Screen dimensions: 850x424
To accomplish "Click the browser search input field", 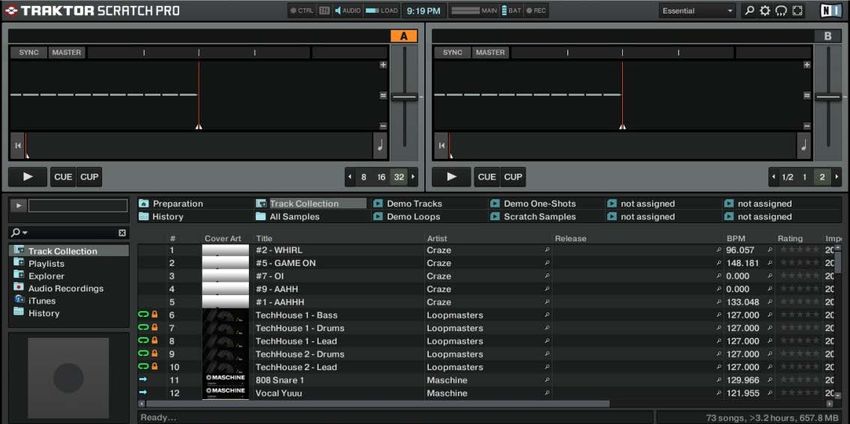I will pyautogui.click(x=73, y=233).
